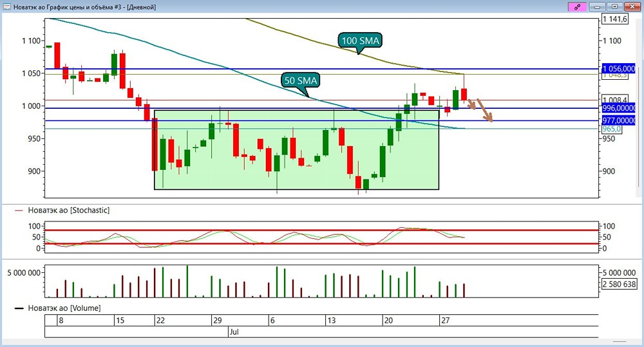Viewport: 644px width, 347px height.
Task: Click the last red candlestick on price chart
Action: point(464,94)
